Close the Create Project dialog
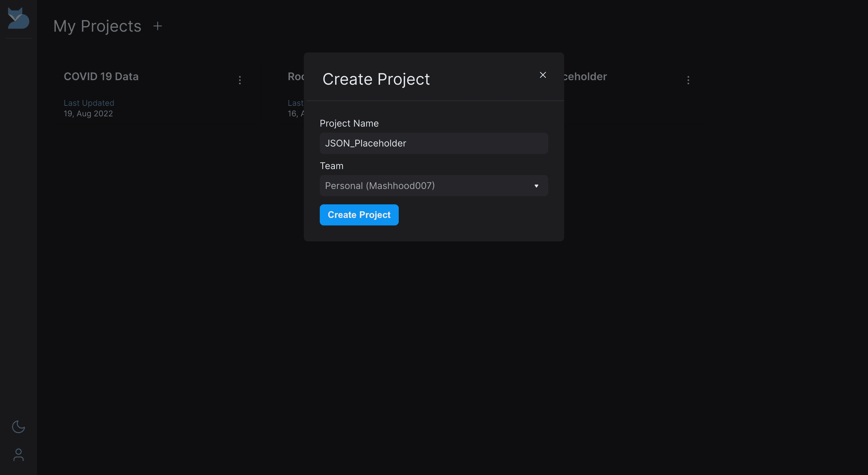This screenshot has width=868, height=475. (x=542, y=75)
